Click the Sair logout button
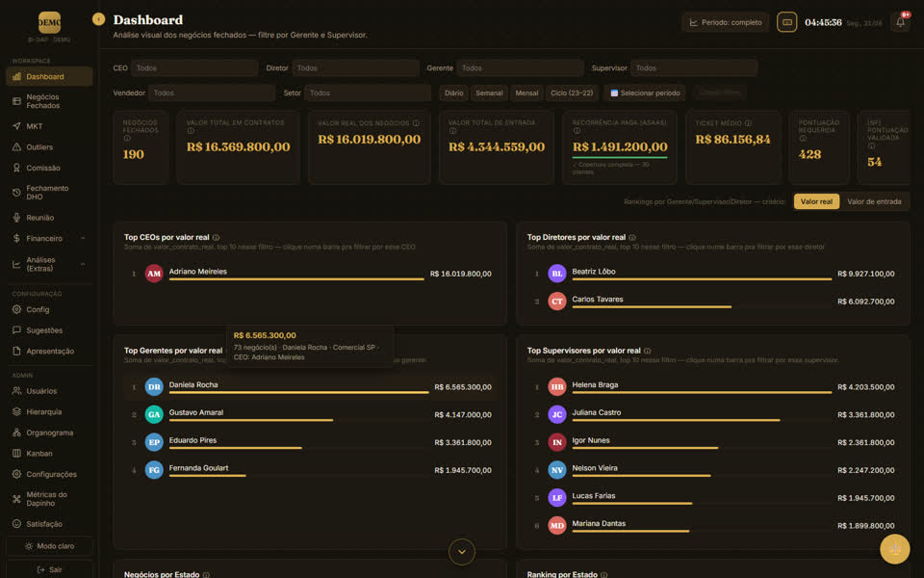Viewport: 924px width, 578px height. 49,569
